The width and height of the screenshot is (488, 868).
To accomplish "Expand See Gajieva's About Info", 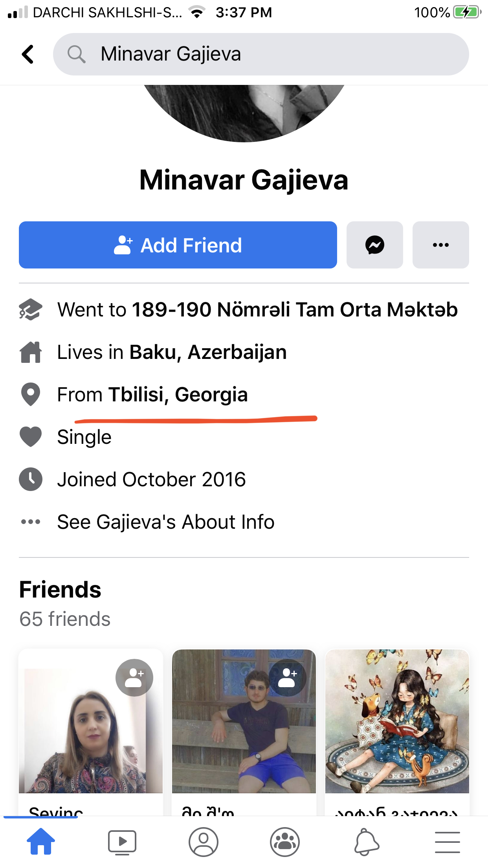I will 165,522.
